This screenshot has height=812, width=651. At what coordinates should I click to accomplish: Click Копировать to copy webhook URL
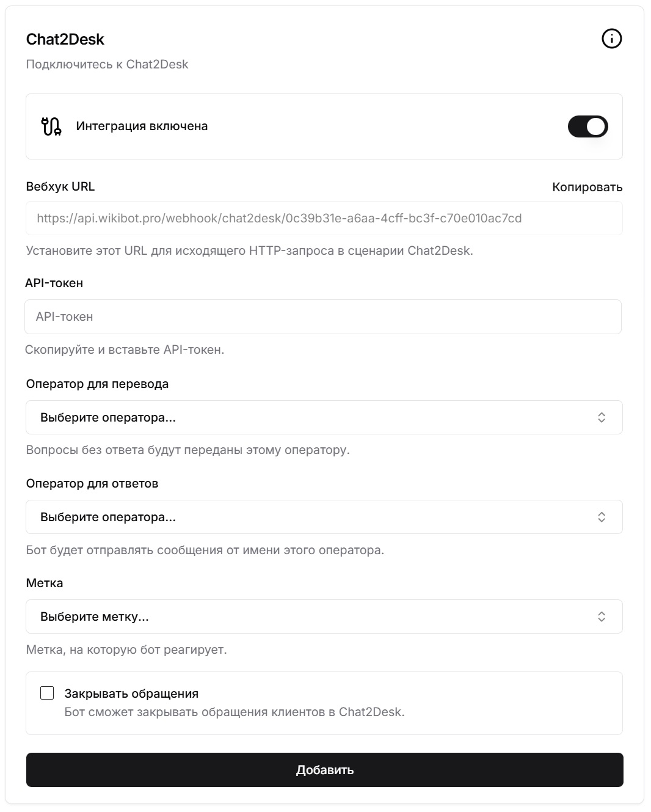tap(587, 187)
